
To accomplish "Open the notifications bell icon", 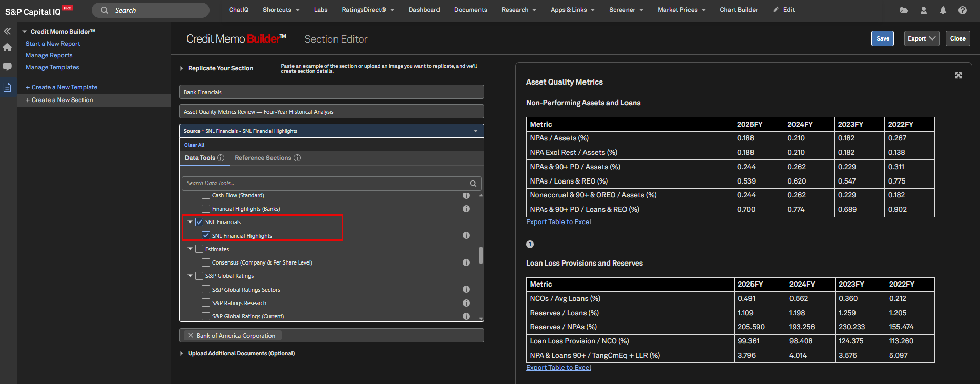I will 943,10.
